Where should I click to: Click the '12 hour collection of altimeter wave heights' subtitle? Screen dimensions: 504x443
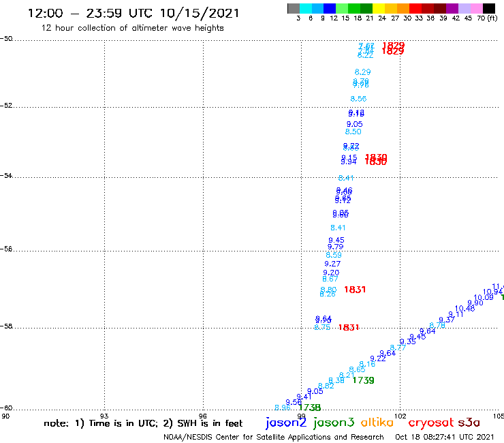(132, 28)
